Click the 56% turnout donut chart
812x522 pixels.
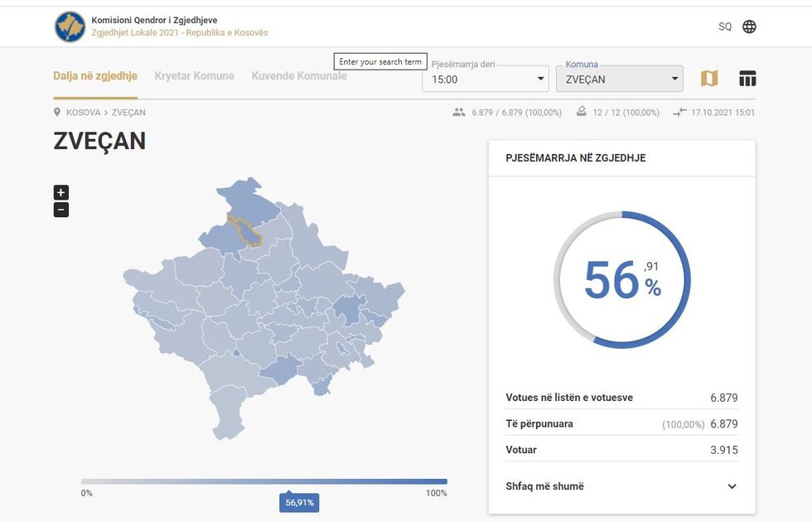click(621, 280)
